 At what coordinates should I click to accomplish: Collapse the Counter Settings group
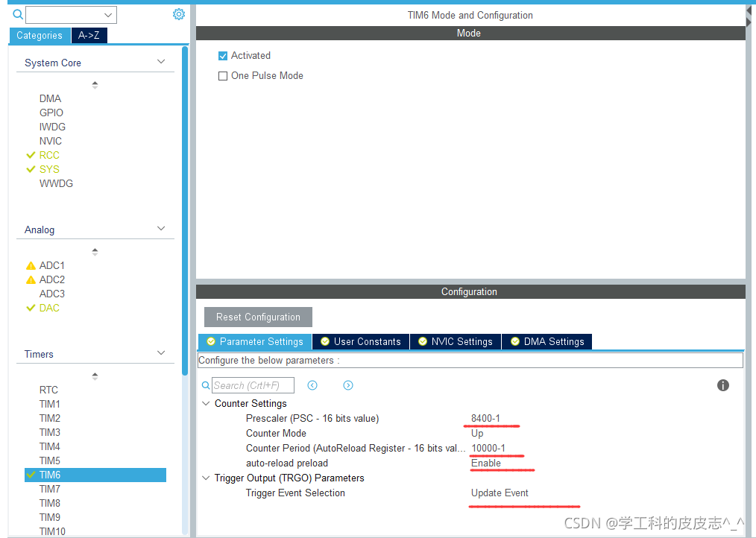(x=206, y=404)
